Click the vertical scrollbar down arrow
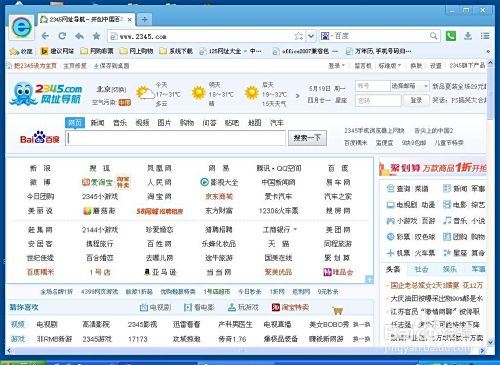 [x=490, y=342]
